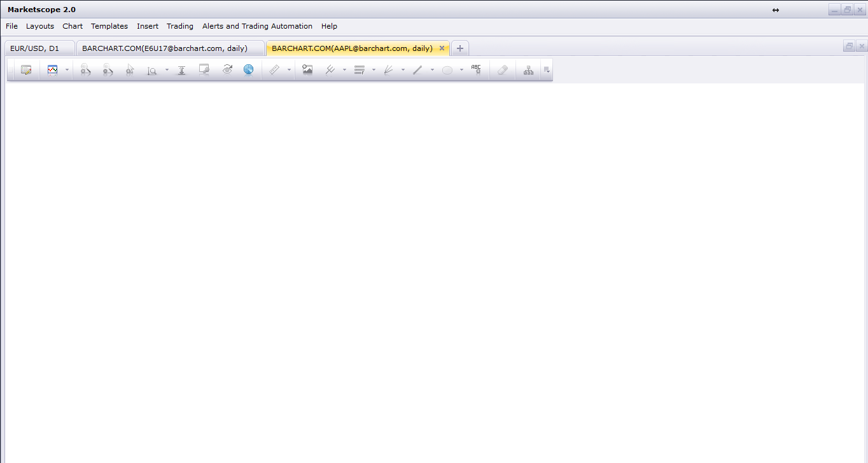Screen dimensions: 868x463
Task: Close the AAPL barchart tab
Action: point(442,48)
